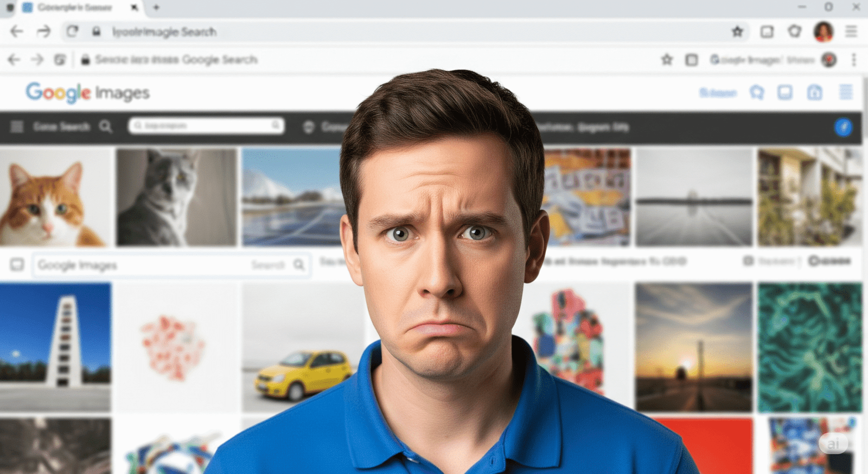Click the back arrow in the second address bar

pyautogui.click(x=14, y=59)
